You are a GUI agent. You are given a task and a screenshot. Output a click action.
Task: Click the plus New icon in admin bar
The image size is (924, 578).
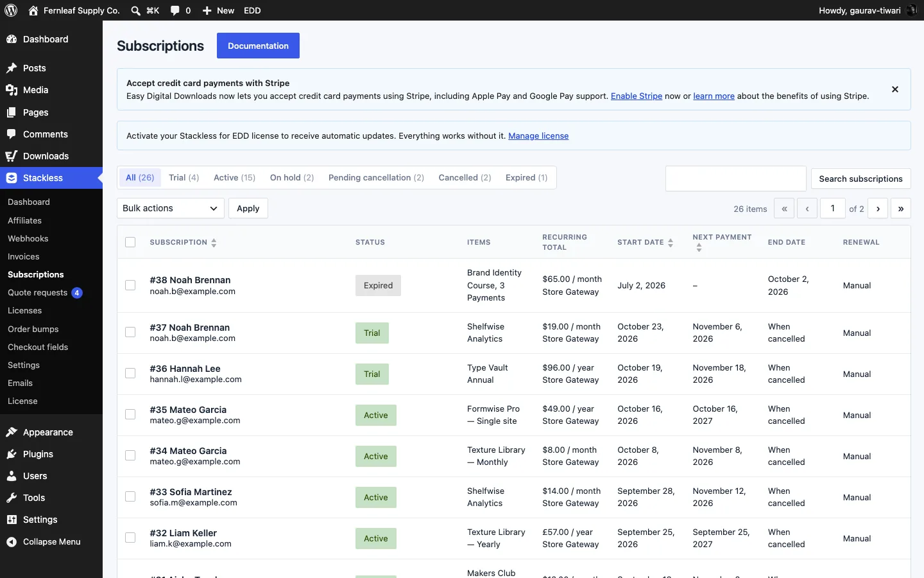(207, 10)
